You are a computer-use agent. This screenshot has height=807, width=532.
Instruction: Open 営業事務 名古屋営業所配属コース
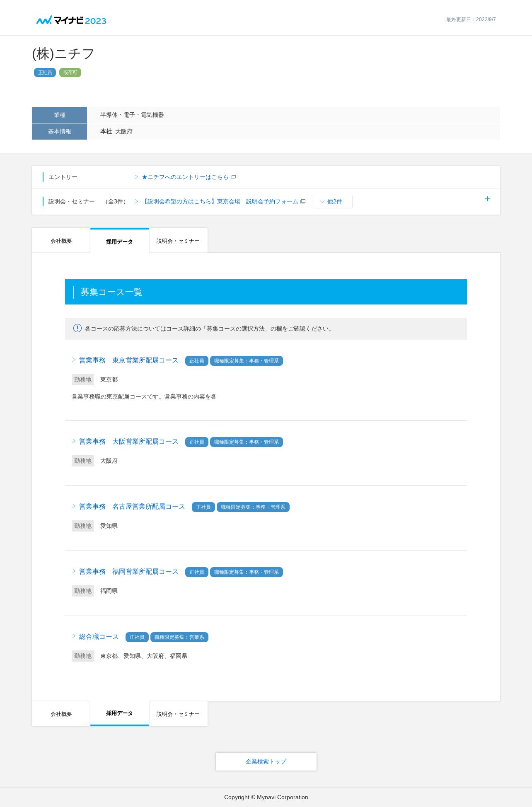[132, 507]
